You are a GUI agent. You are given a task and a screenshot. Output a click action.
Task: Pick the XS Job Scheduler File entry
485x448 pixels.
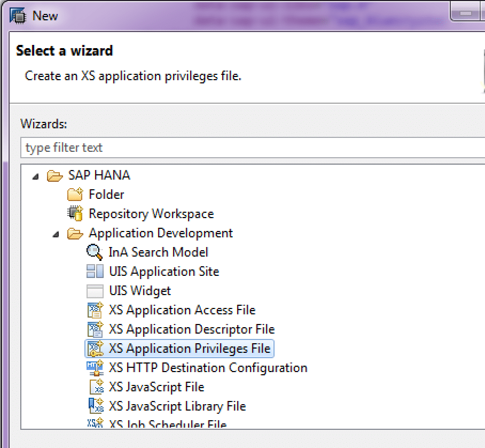tap(167, 424)
